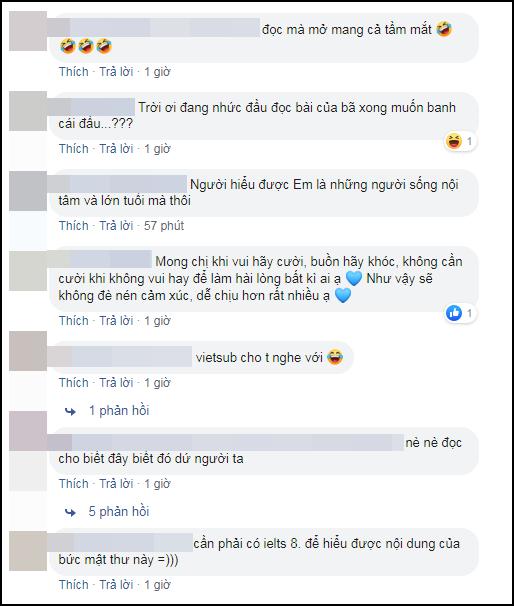Viewport: 514px width, 606px height.
Task: Click the blurred commenter name before 'nè nè đọc'
Action: tap(226, 443)
